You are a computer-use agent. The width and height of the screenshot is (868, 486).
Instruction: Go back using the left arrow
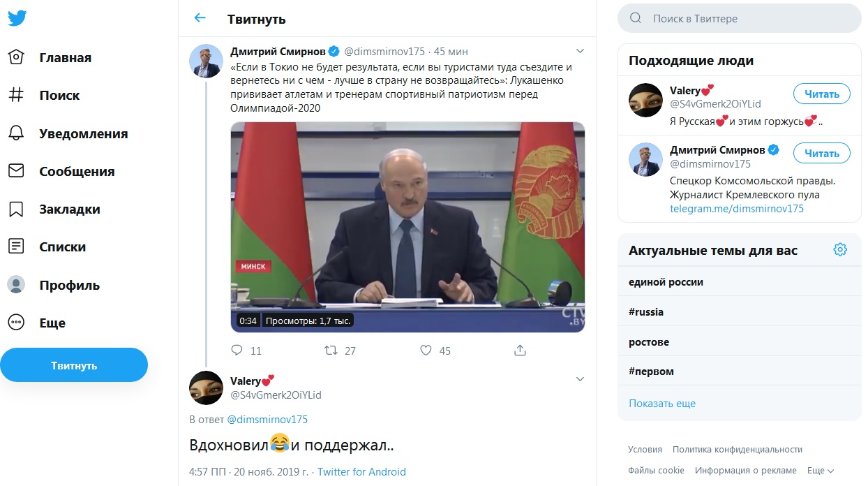click(200, 18)
